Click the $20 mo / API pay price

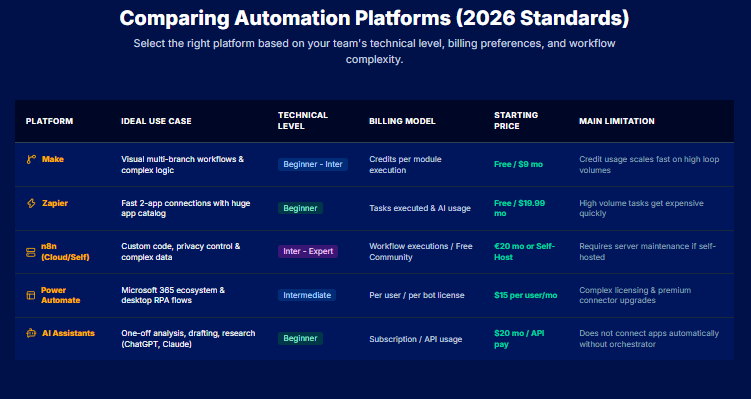click(519, 339)
